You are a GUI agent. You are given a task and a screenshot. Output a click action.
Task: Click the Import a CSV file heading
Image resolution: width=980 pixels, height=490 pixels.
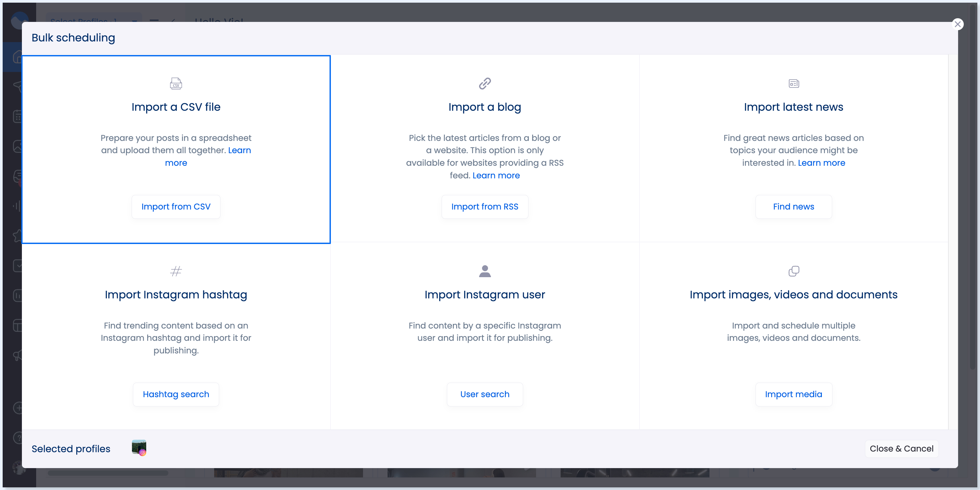(x=176, y=107)
